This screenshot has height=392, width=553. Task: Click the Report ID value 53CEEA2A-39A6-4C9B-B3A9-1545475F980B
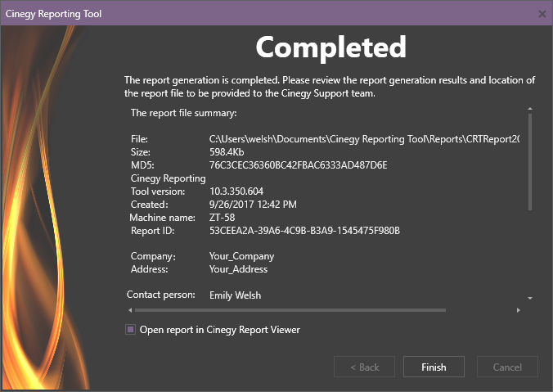(x=304, y=231)
